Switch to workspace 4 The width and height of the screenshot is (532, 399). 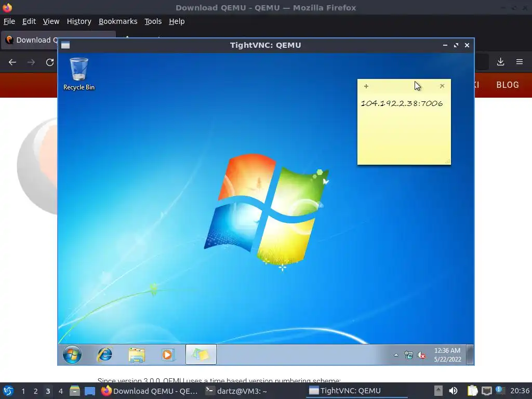coord(60,391)
